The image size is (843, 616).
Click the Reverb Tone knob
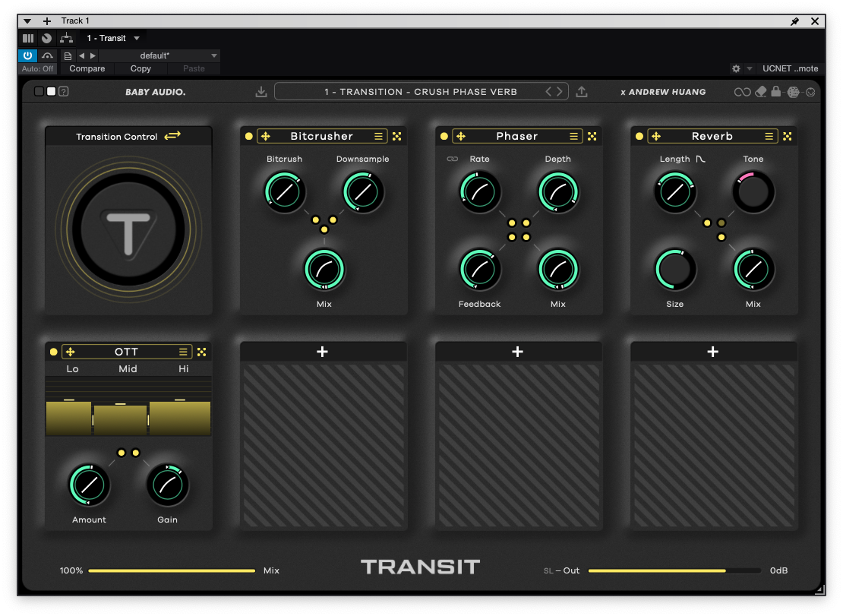tap(753, 191)
